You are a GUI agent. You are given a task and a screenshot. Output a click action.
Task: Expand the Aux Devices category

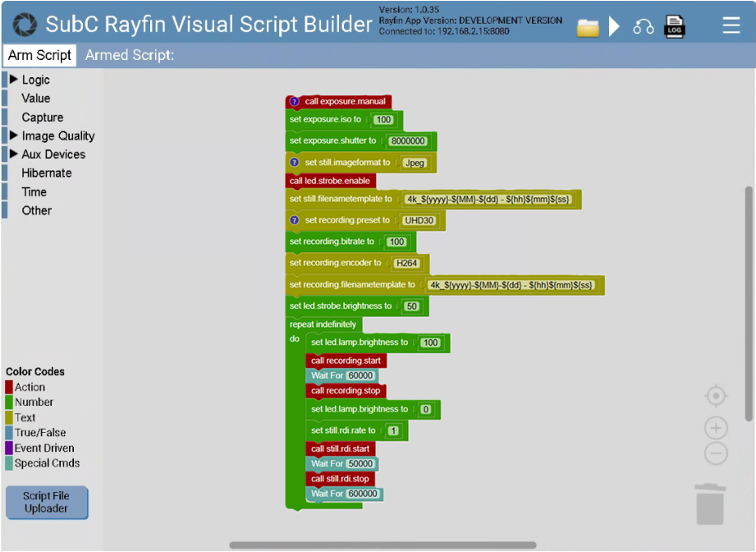click(14, 154)
